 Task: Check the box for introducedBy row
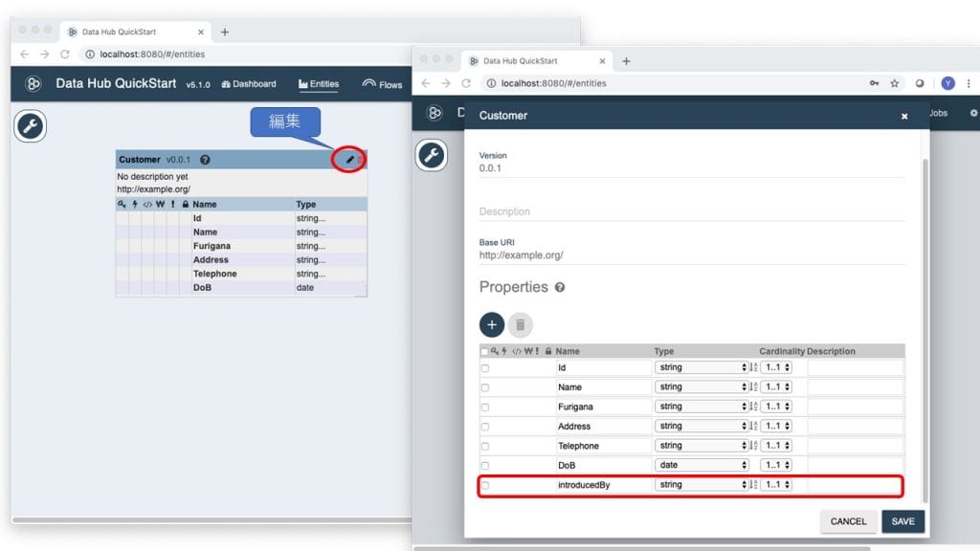tap(485, 485)
